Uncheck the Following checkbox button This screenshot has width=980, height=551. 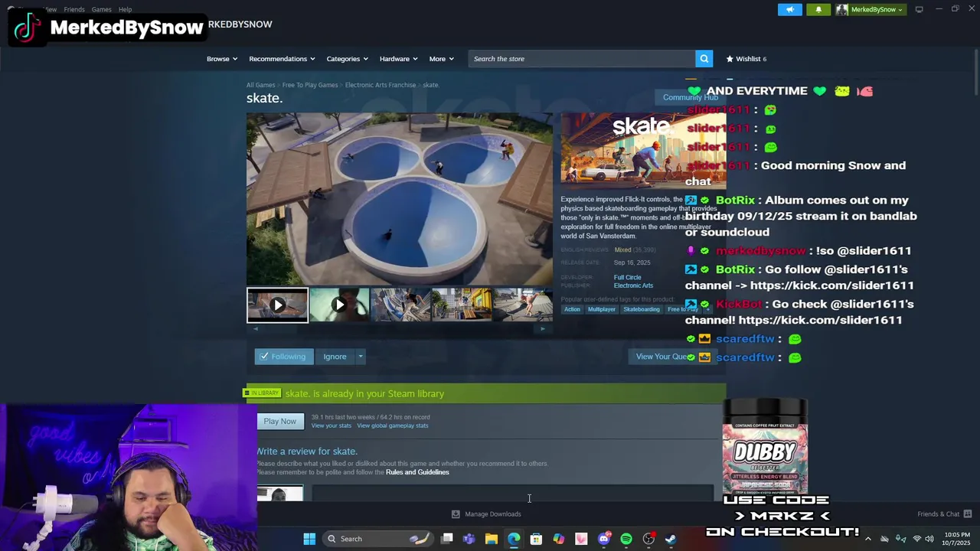coord(284,357)
